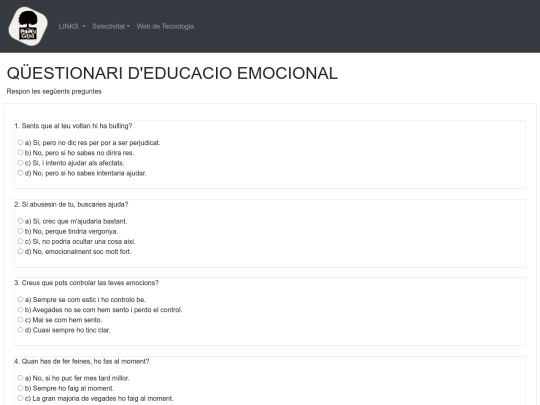Expand the Selectivitat dropdown
Screen dimensions: 540x405
(x=111, y=27)
